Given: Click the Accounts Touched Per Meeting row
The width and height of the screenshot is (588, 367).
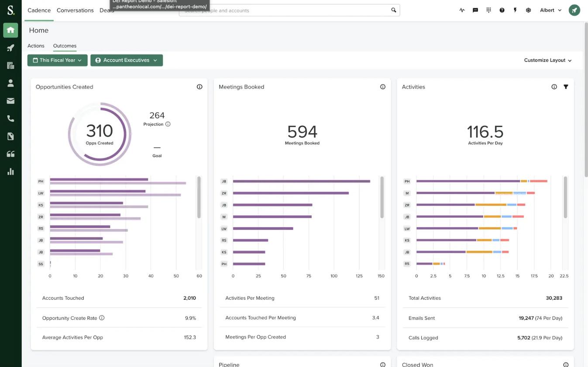Looking at the screenshot, I should click(x=302, y=318).
